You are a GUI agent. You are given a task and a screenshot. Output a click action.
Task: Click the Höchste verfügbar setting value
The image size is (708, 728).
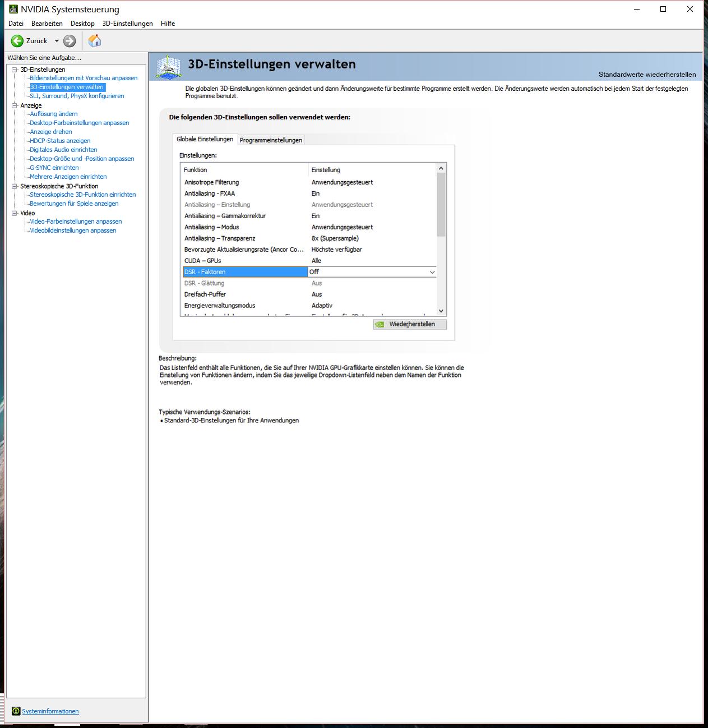pyautogui.click(x=337, y=250)
